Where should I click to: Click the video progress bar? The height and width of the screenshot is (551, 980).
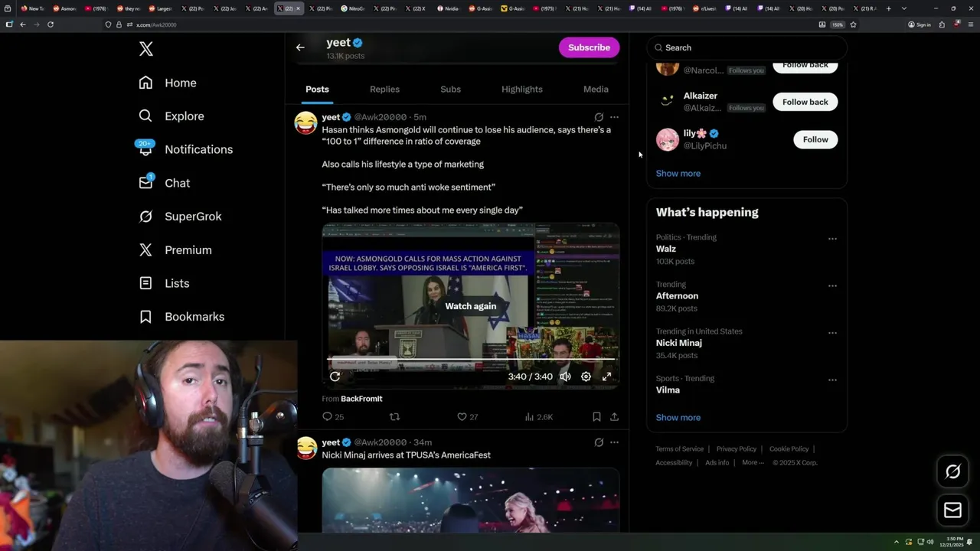[471, 359]
